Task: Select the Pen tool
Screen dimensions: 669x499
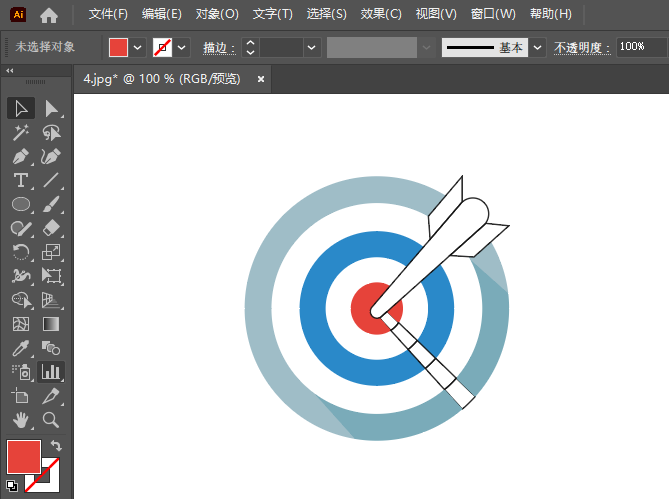Action: (20, 157)
